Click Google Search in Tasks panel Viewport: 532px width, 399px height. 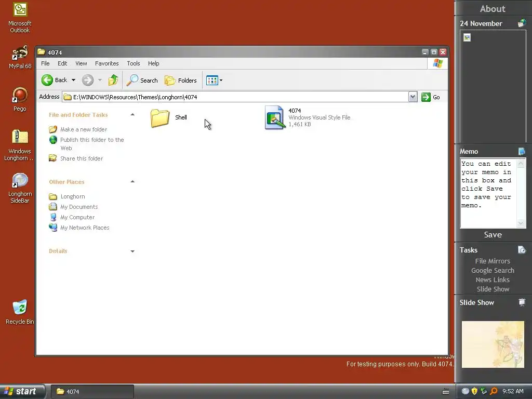pyautogui.click(x=493, y=270)
